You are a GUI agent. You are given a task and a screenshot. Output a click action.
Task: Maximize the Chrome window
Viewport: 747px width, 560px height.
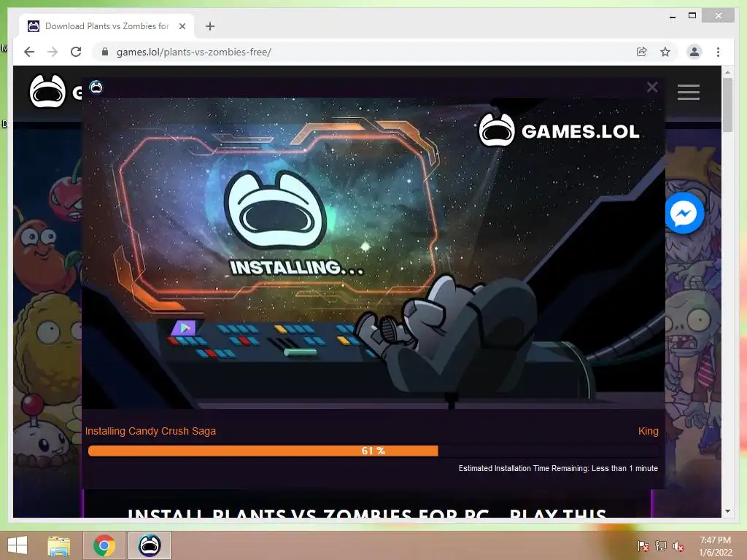(692, 16)
